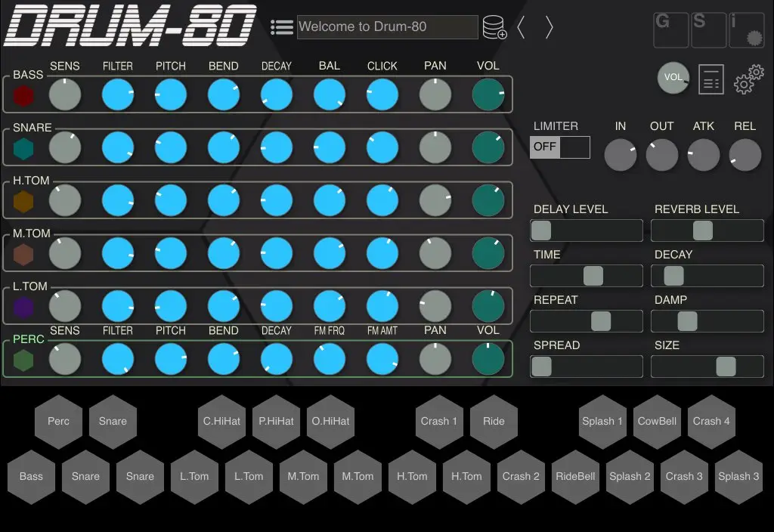
Task: Click the SNARE VOL green knob
Action: pos(488,147)
